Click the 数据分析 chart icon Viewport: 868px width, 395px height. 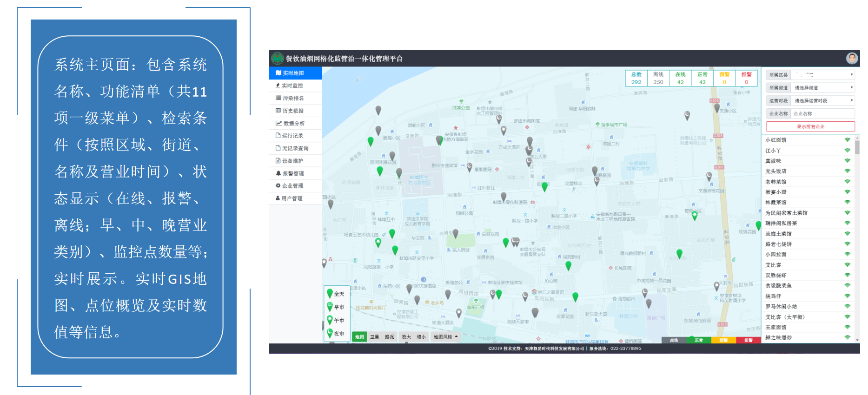(x=278, y=123)
